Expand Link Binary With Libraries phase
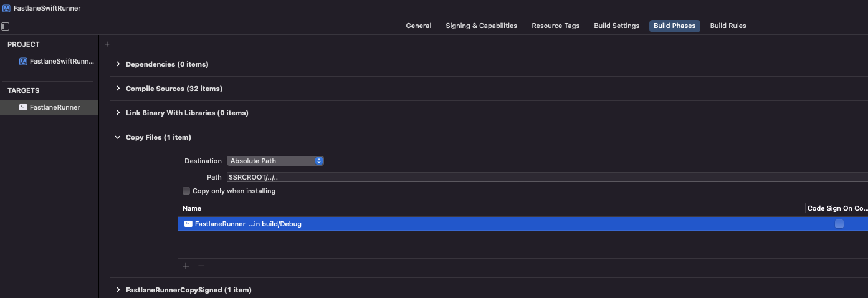 118,113
